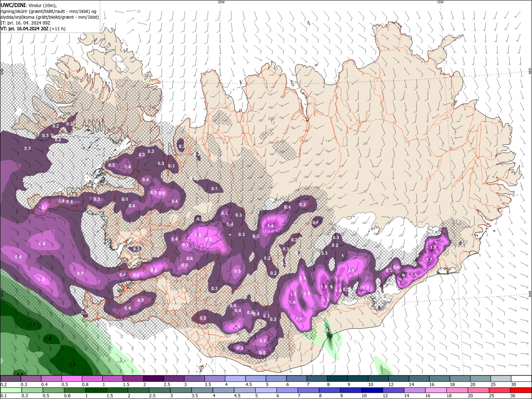Image resolution: width=532 pixels, height=399 pixels.
Task: Pick the upper legend swatch between 0.8 and 1
Action: coord(92,379)
